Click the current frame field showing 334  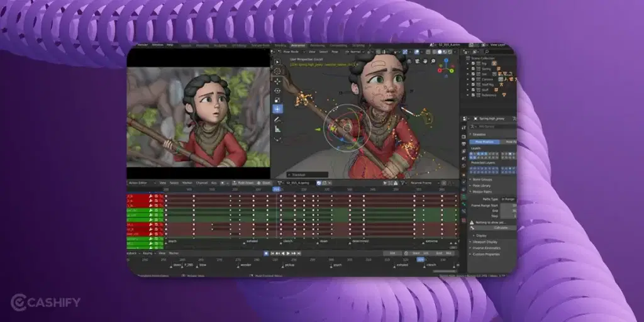[392, 253]
